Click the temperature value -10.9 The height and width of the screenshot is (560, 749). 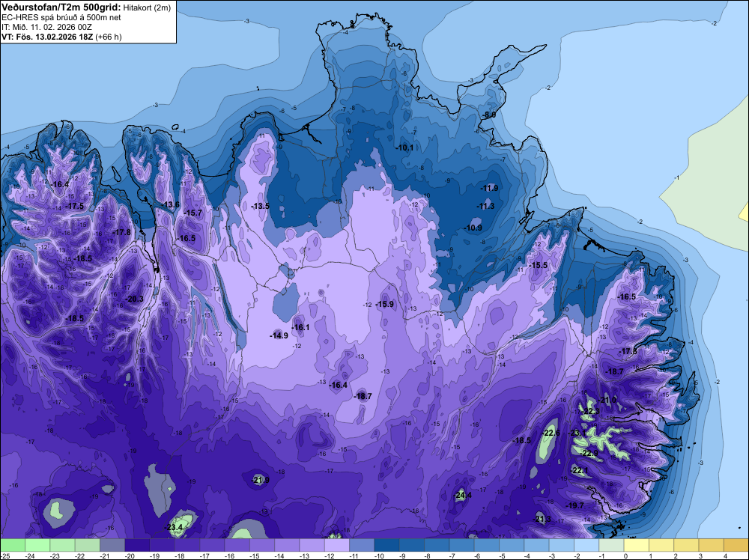point(473,228)
